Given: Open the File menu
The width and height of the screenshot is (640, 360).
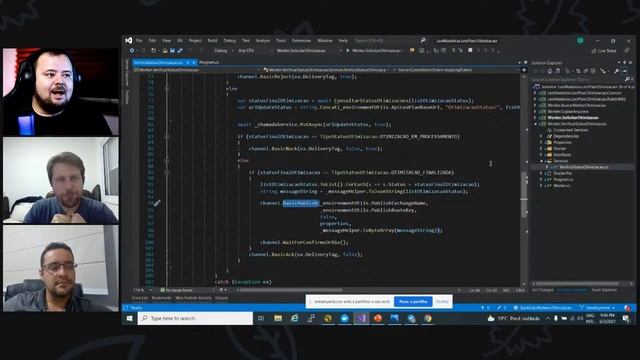Looking at the screenshot, I should 139,41.
